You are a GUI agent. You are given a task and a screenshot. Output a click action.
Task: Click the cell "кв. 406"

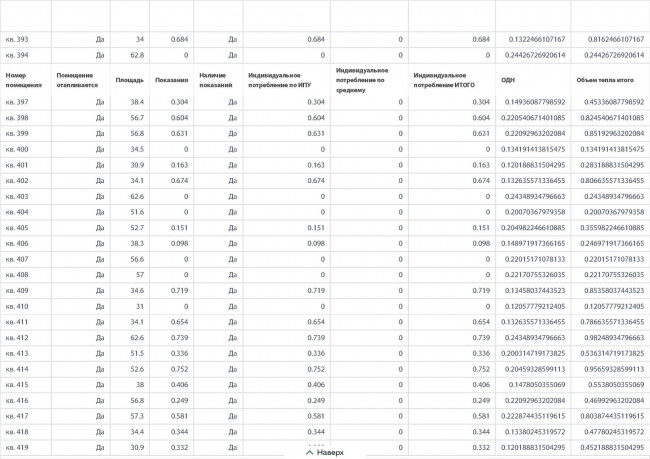point(17,243)
